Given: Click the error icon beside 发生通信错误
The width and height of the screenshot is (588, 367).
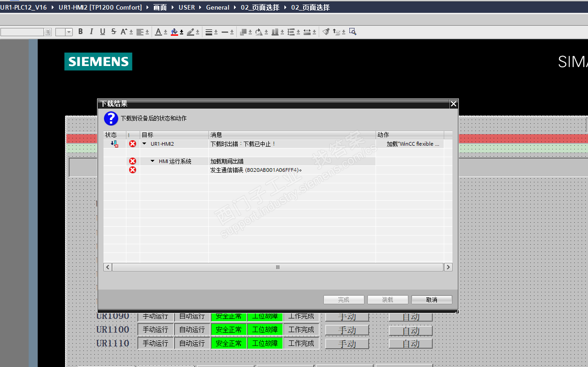Looking at the screenshot, I should [x=133, y=170].
